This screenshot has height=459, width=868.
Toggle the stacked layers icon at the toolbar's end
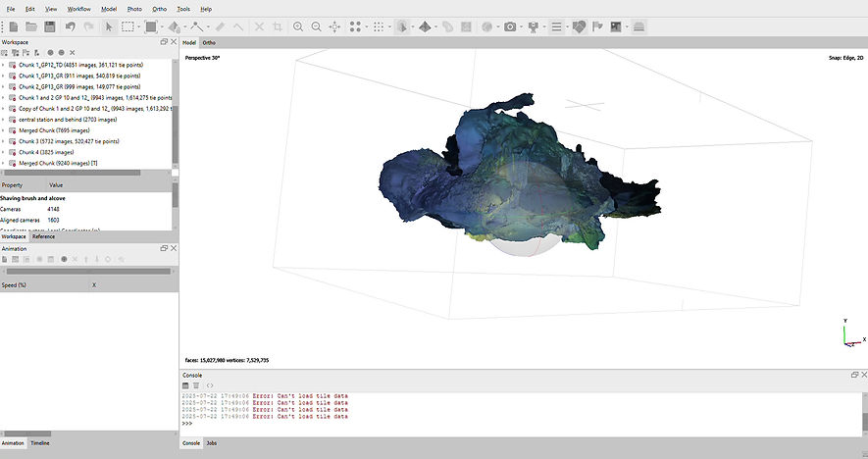[x=638, y=26]
